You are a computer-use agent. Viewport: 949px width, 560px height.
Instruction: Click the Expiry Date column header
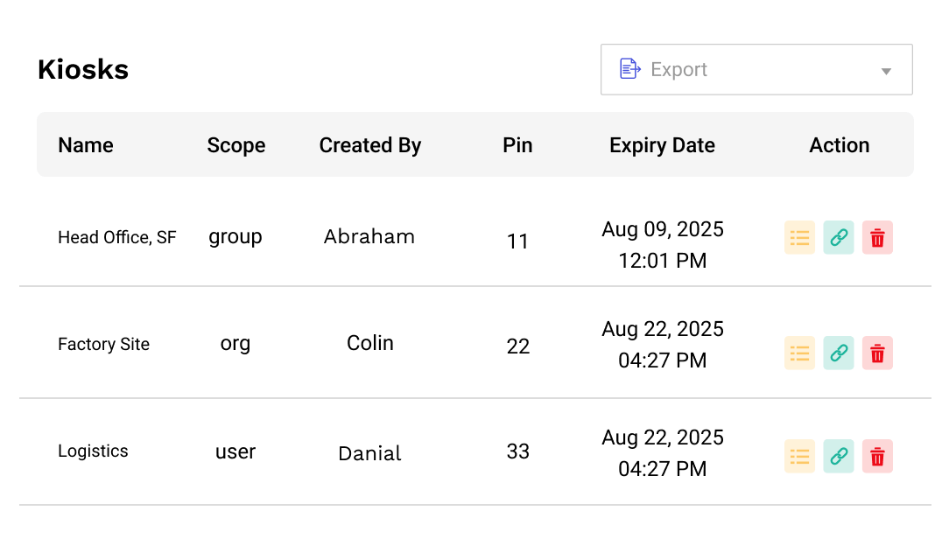click(662, 145)
